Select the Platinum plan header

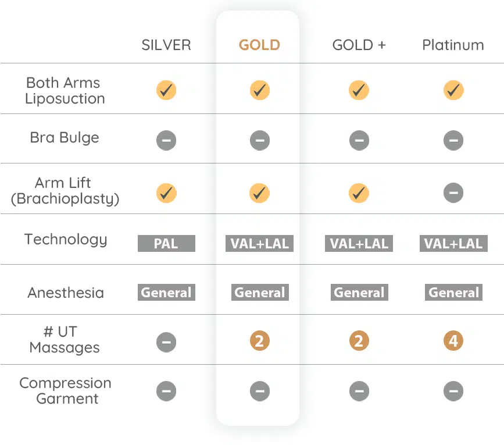453,45
